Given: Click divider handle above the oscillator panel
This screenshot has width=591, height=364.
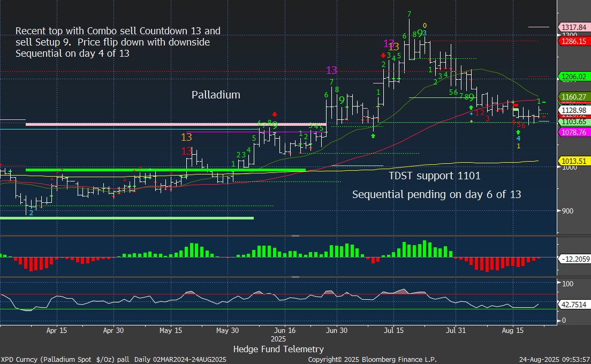Looking at the screenshot, I should (x=295, y=236).
